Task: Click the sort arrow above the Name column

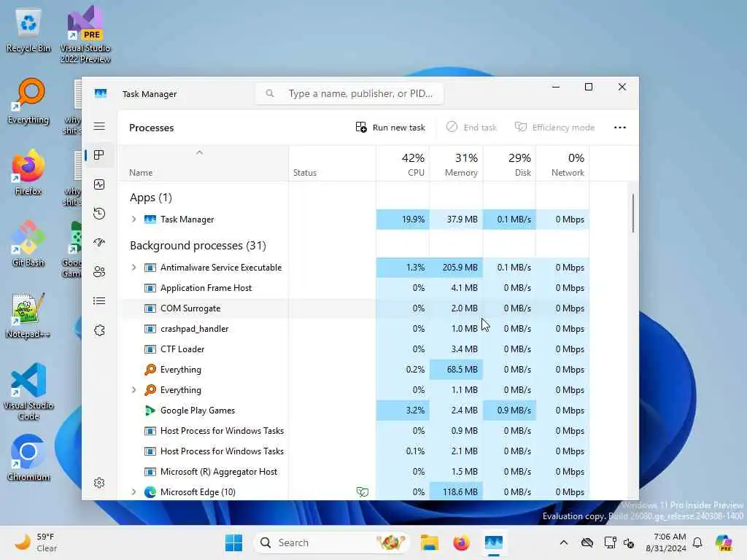Action: click(200, 152)
